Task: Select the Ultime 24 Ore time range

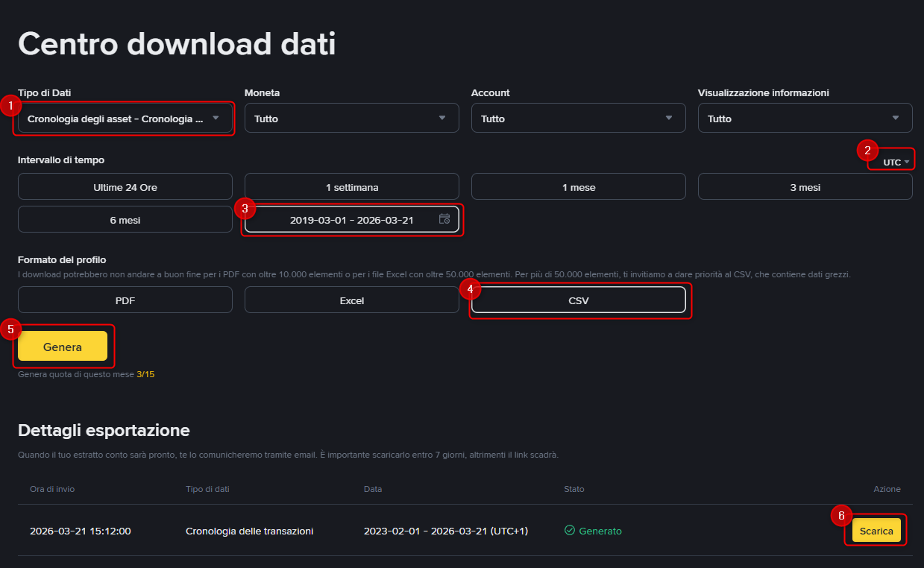Action: pos(125,186)
